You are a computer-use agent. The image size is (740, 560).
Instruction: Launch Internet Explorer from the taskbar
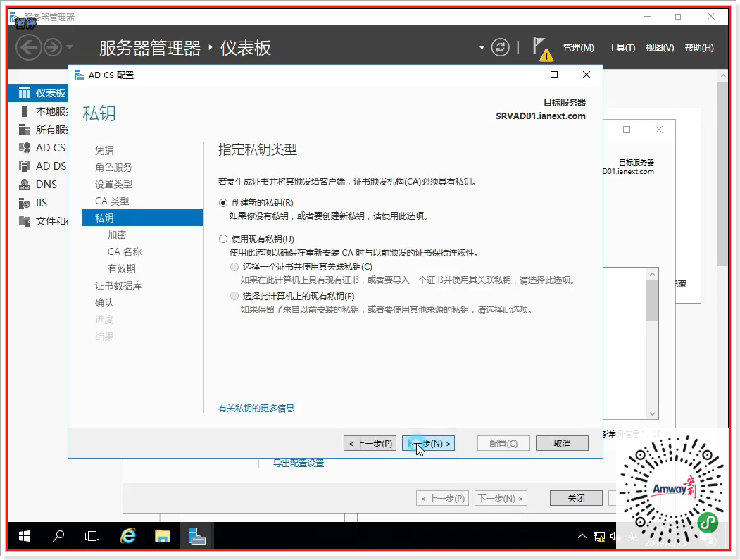point(128,536)
